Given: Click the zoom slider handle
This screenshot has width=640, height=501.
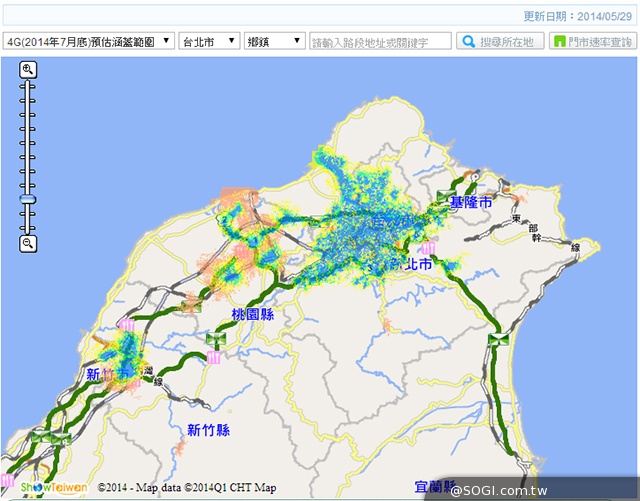Looking at the screenshot, I should tap(28, 200).
